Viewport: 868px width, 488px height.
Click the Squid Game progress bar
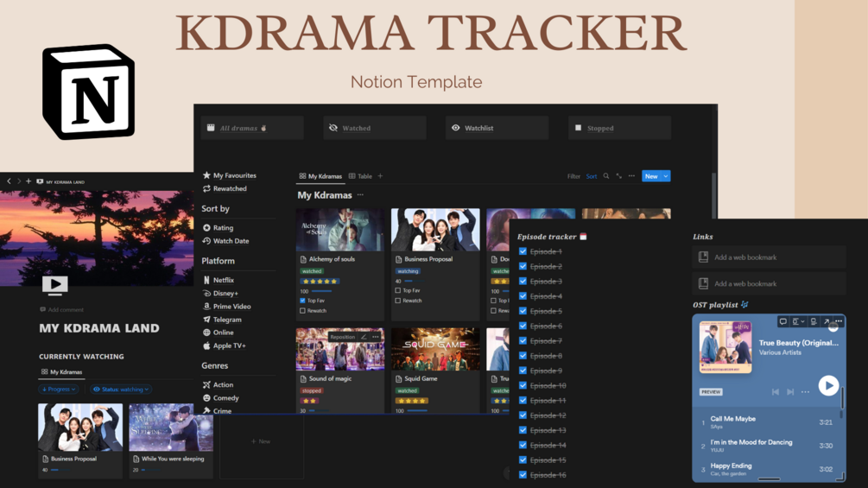(x=417, y=410)
